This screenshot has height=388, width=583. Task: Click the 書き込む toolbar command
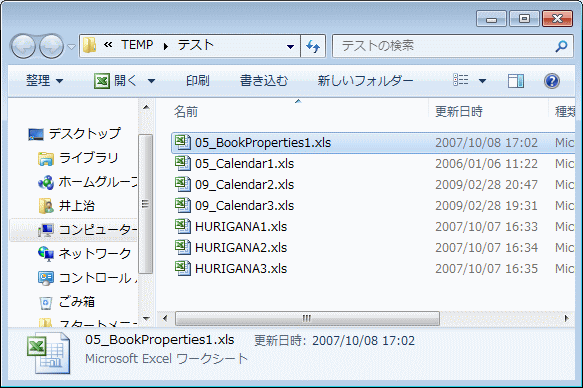[x=264, y=81]
